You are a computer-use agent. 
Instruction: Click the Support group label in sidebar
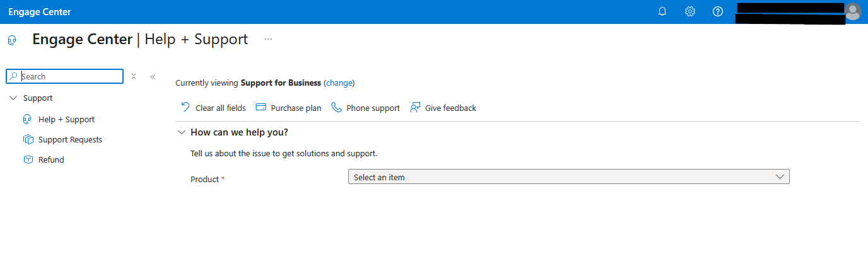(x=38, y=98)
